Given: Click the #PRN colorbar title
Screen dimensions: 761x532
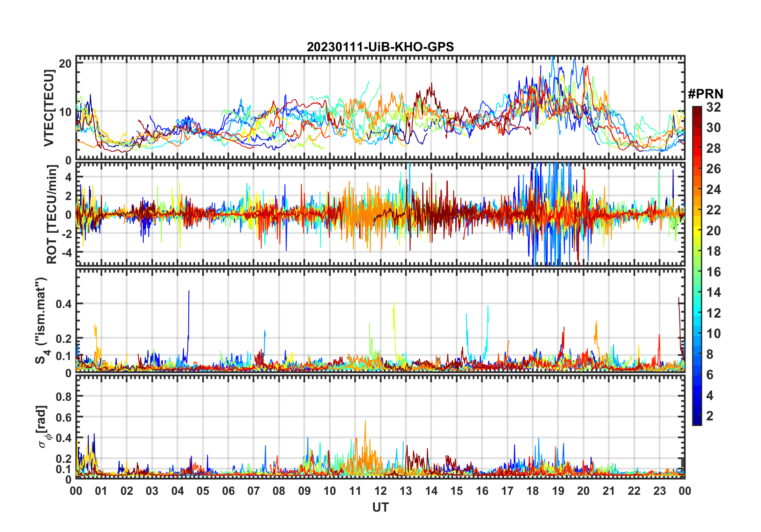Looking at the screenshot, I should (705, 94).
